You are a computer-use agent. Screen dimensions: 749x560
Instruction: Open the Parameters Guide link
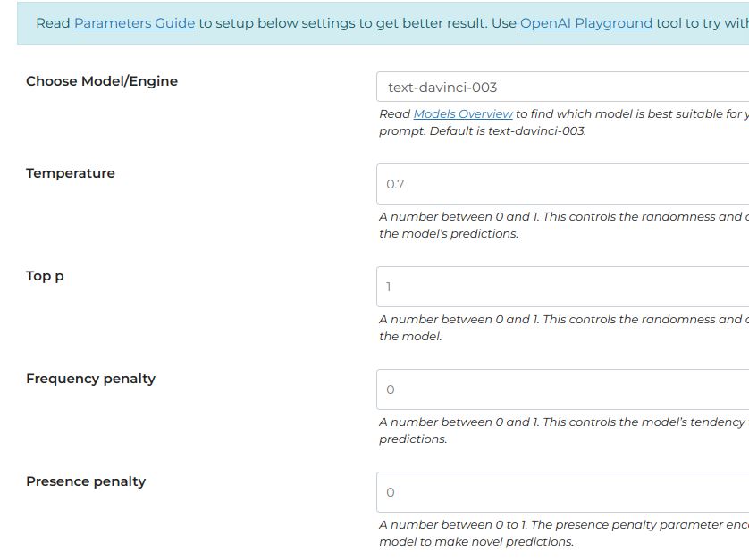[134, 23]
